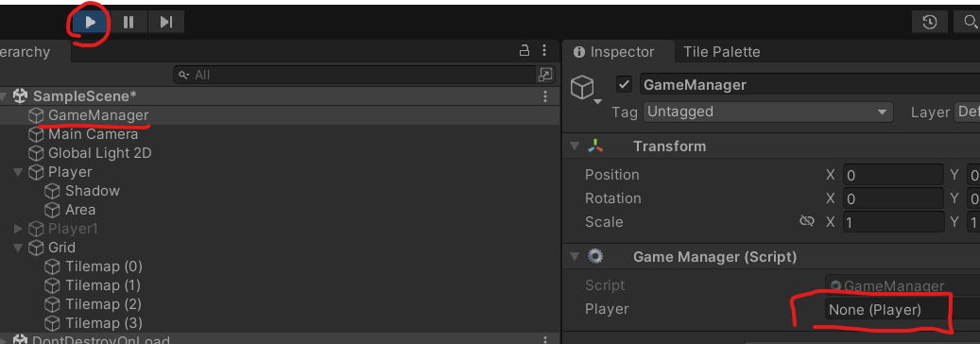Collapse the Grid object tree
The image size is (980, 344).
18,248
